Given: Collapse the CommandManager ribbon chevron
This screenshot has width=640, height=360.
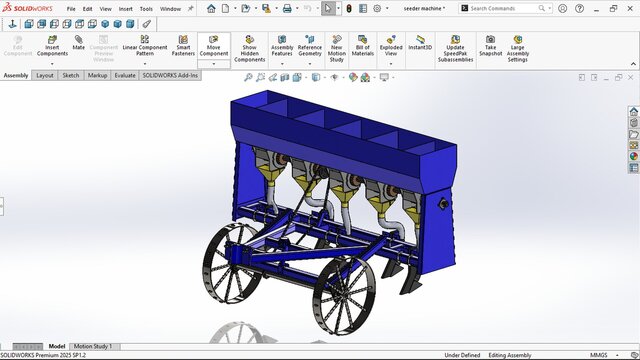Looking at the screenshot, I should coord(633,64).
